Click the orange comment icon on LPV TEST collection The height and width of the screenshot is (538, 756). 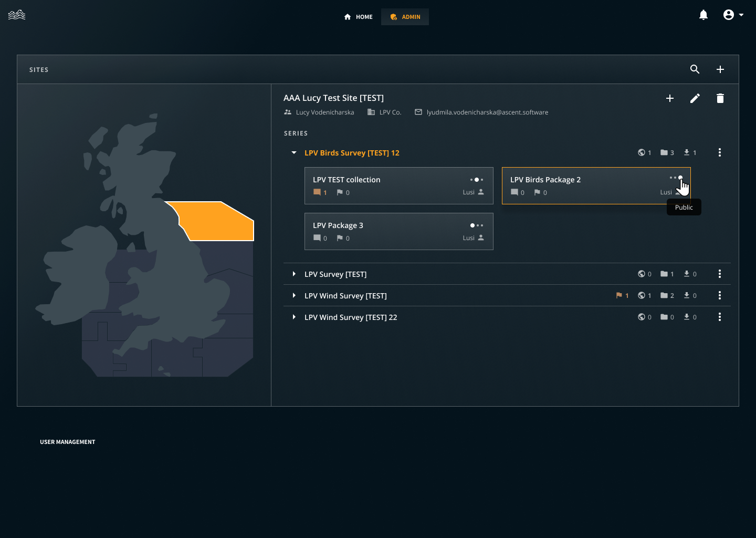click(x=317, y=192)
